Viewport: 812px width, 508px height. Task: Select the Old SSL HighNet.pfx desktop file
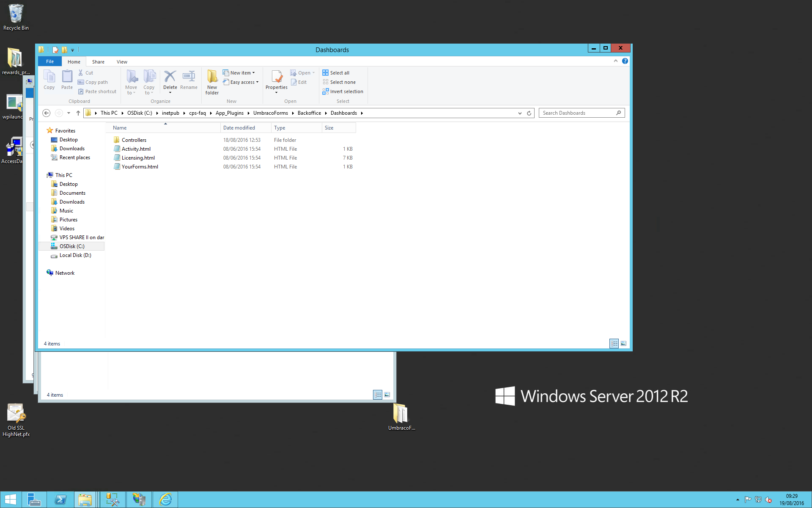pyautogui.click(x=16, y=420)
